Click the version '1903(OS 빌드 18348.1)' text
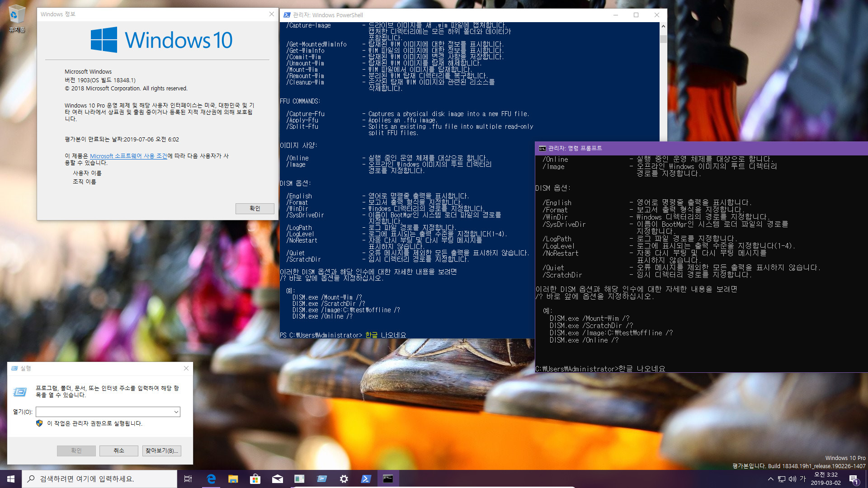The height and width of the screenshot is (488, 868). pyautogui.click(x=107, y=80)
